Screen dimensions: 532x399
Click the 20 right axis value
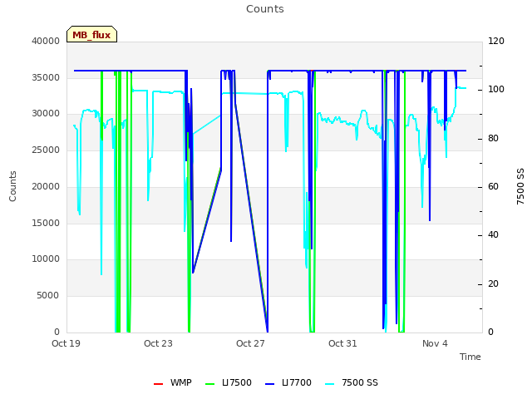coord(493,284)
